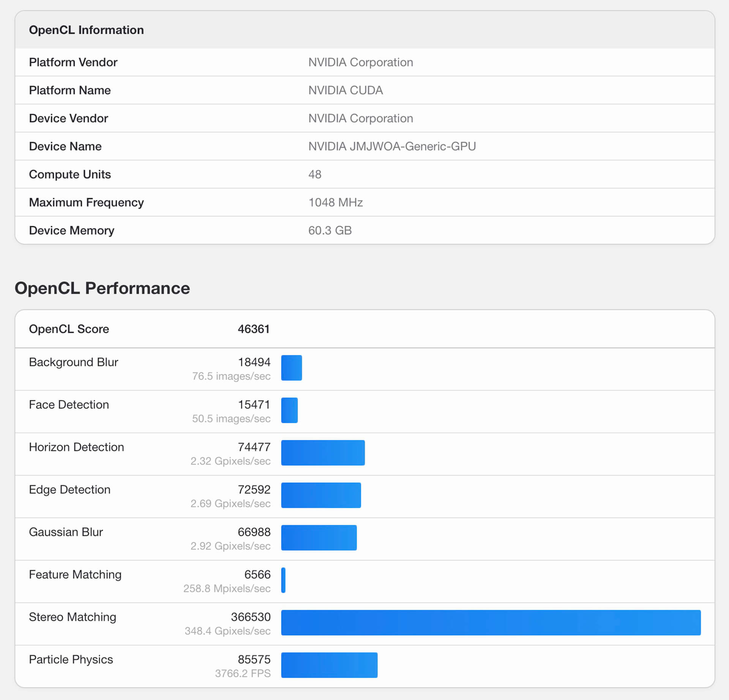The width and height of the screenshot is (729, 700).
Task: Click the Horizon Detection score bar
Action: tap(323, 452)
